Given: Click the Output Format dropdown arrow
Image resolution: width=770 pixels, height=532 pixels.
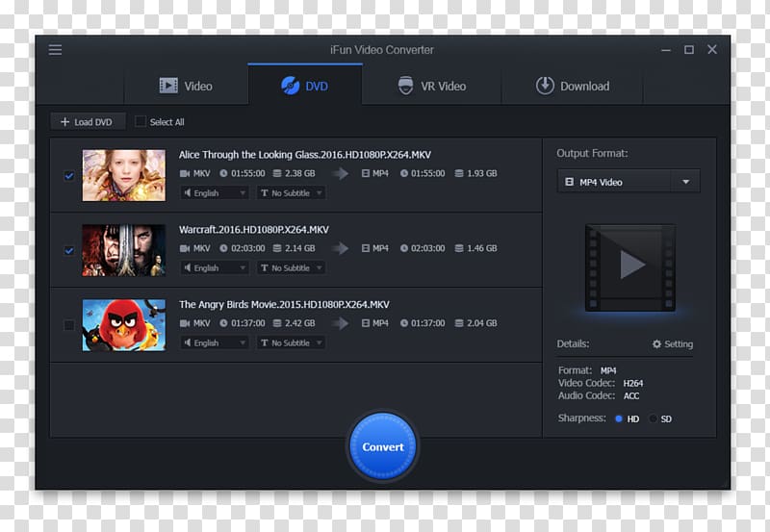Looking at the screenshot, I should [686, 182].
